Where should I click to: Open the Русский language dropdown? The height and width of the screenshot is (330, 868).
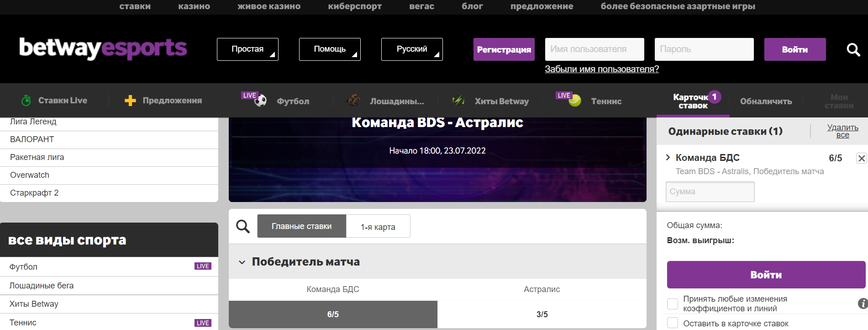pyautogui.click(x=412, y=49)
